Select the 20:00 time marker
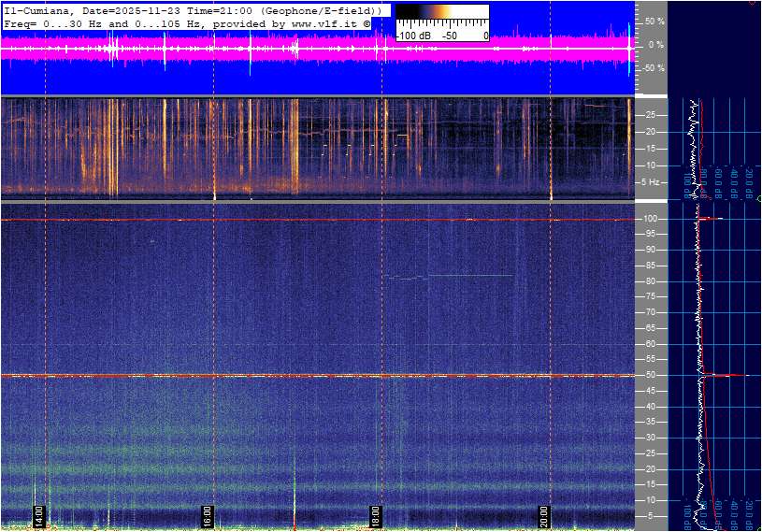 542,515
